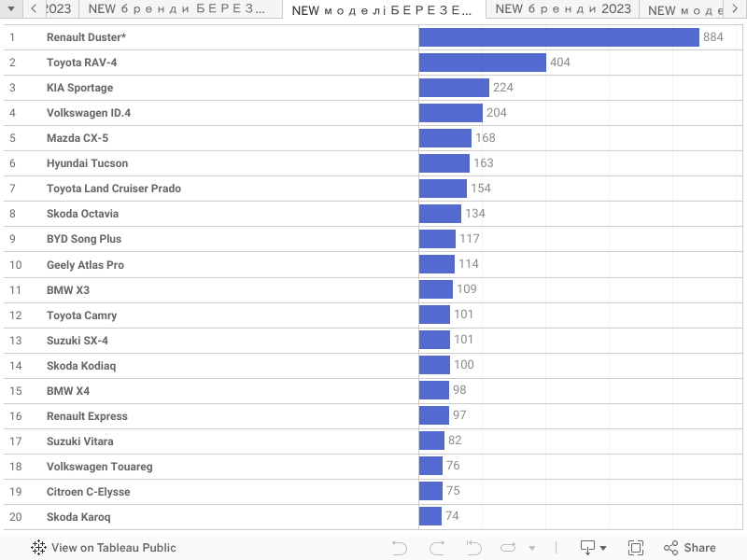747x560 pixels.
Task: Click the Share icon
Action: (670, 548)
